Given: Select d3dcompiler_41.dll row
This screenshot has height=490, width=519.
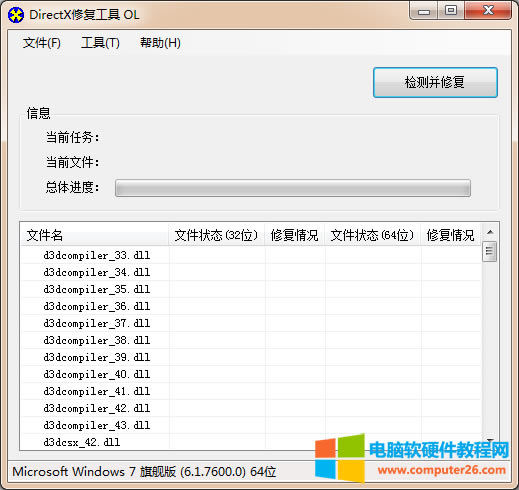Looking at the screenshot, I should pos(251,391).
